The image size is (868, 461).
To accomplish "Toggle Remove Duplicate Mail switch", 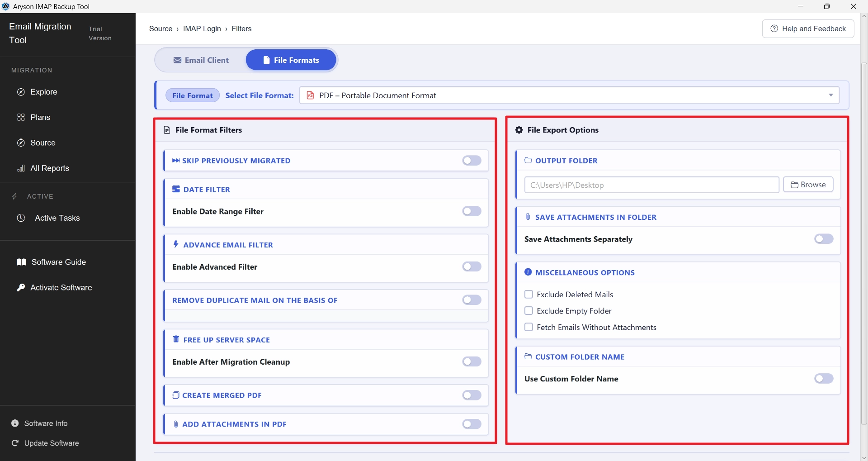I will coord(472,300).
